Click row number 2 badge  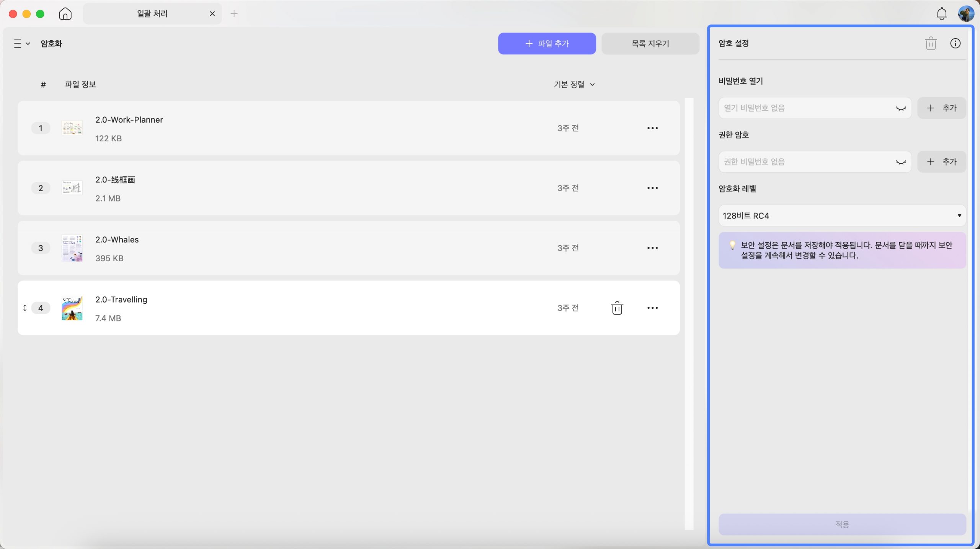[x=41, y=188]
